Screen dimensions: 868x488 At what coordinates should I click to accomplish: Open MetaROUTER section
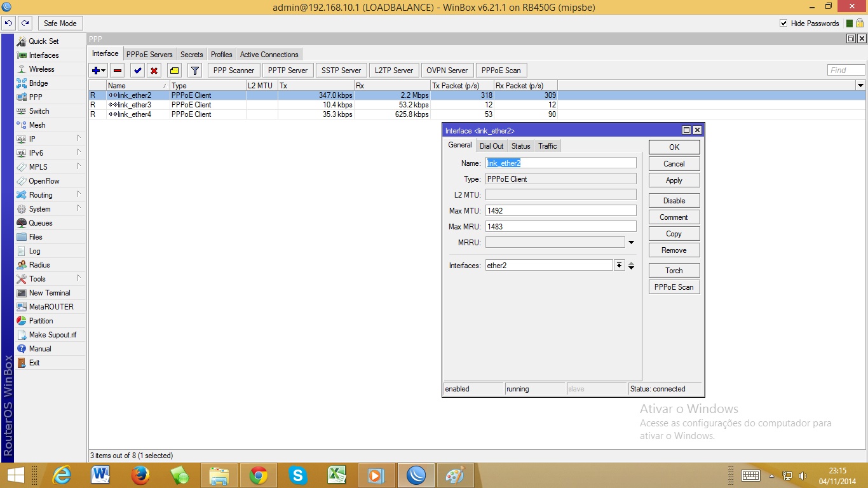(51, 307)
